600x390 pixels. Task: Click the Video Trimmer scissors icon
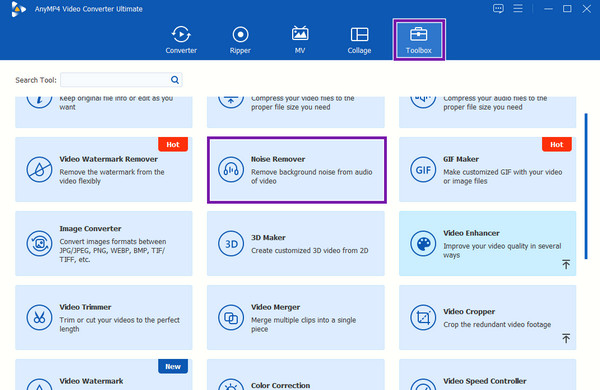tap(39, 317)
